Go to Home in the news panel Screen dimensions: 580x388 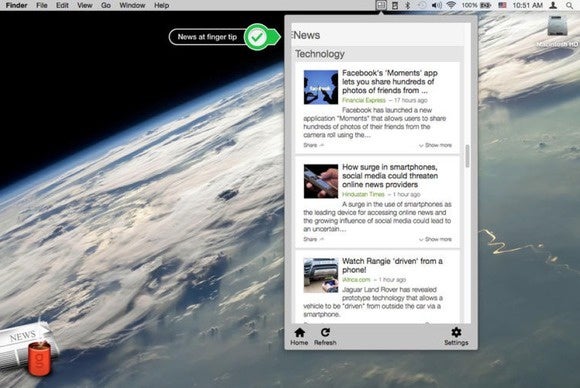[299, 337]
